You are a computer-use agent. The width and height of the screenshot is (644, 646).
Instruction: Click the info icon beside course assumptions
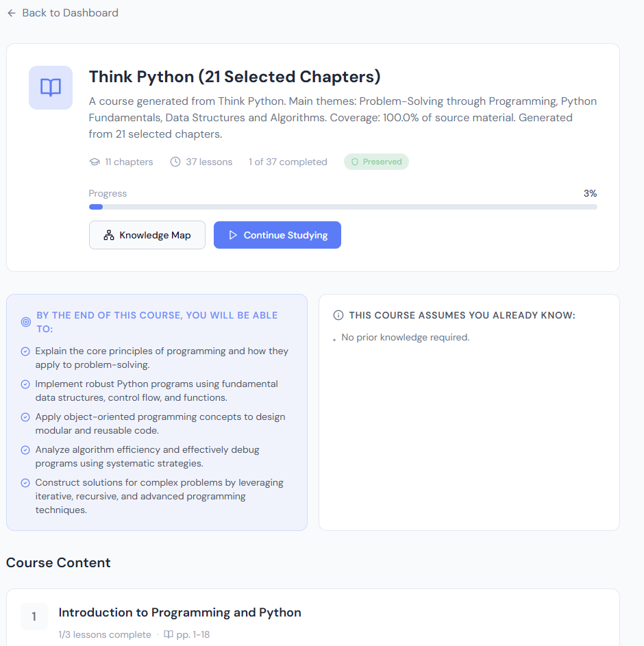coord(338,315)
